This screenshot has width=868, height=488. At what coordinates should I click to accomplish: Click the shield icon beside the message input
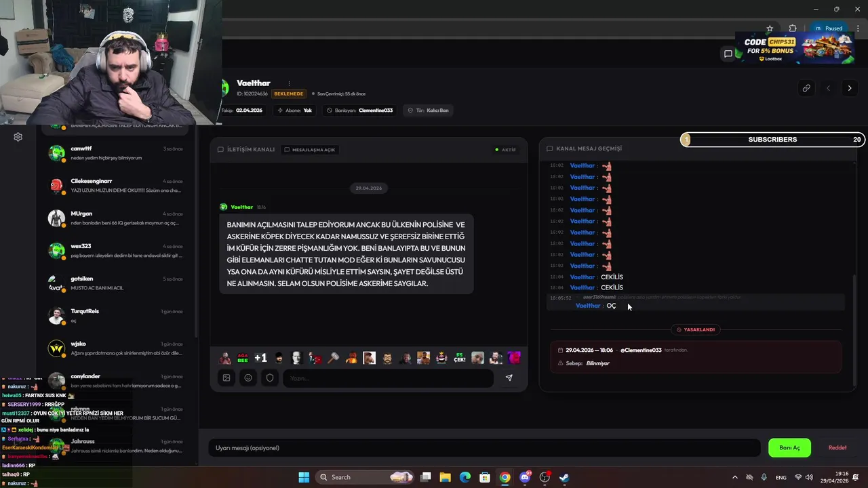pos(270,378)
